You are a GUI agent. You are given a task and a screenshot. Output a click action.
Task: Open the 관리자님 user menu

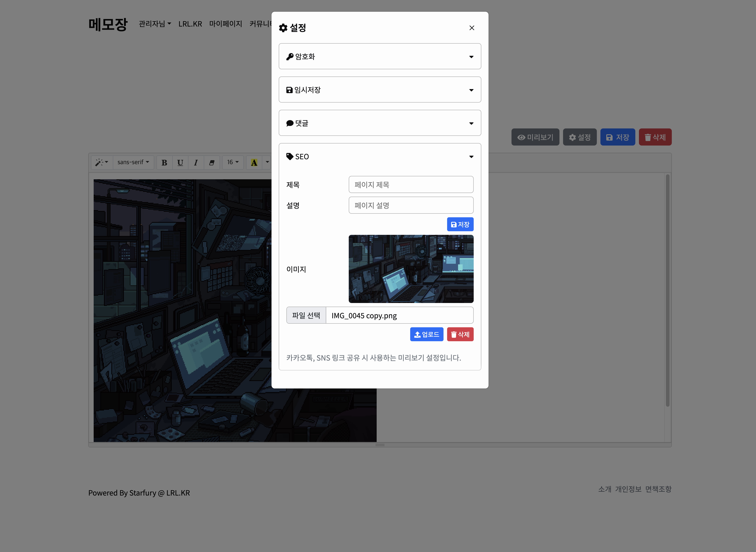(155, 24)
